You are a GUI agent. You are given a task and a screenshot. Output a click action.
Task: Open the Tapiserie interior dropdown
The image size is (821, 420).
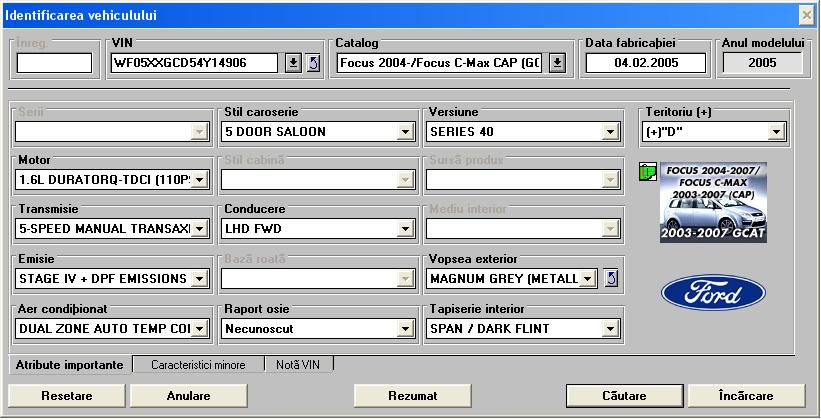(609, 328)
